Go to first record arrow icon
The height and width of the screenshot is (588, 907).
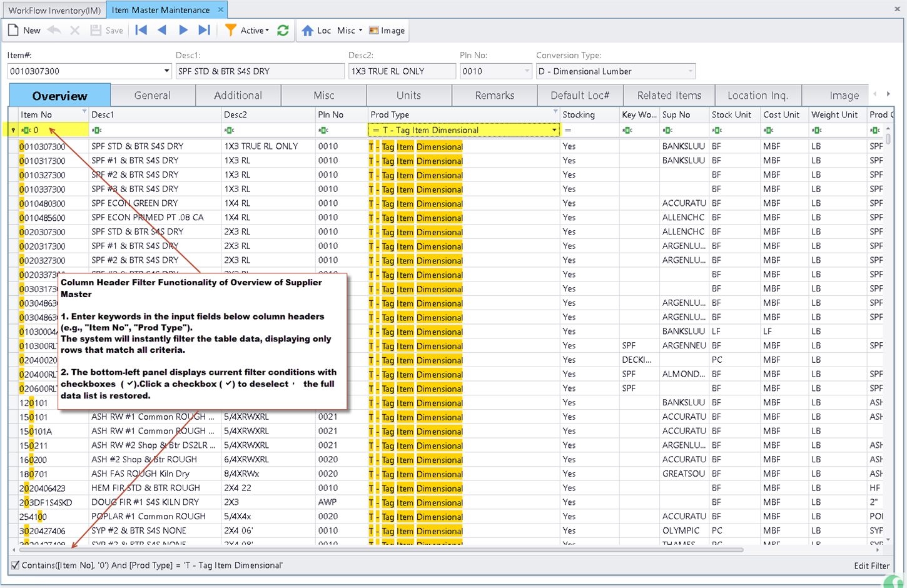click(x=141, y=30)
